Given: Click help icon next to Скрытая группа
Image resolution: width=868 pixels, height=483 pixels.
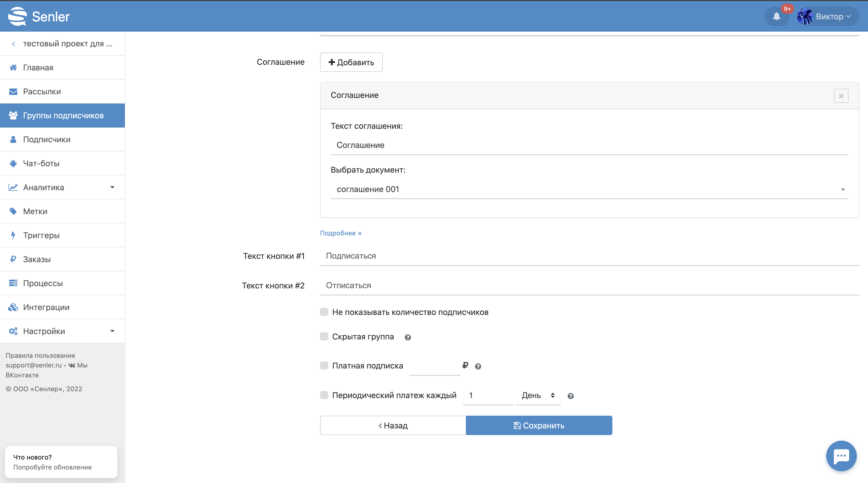Looking at the screenshot, I should click(407, 337).
